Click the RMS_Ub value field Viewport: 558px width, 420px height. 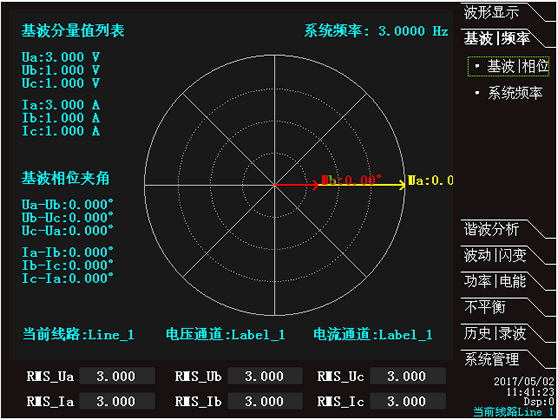coord(265,376)
